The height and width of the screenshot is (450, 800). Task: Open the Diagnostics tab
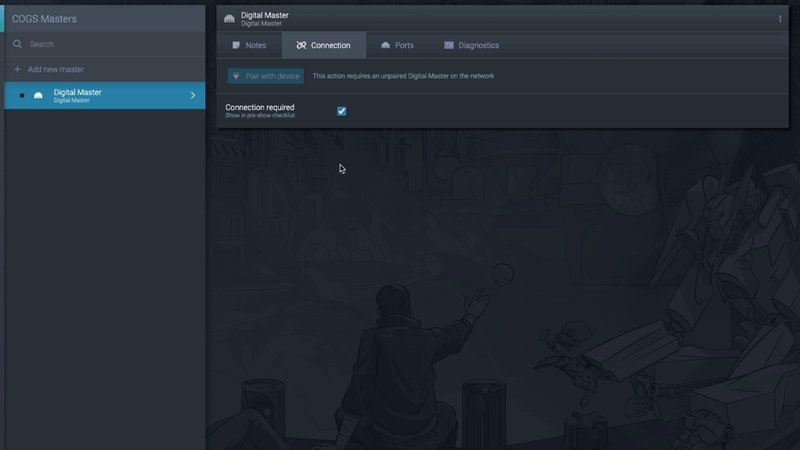point(478,45)
